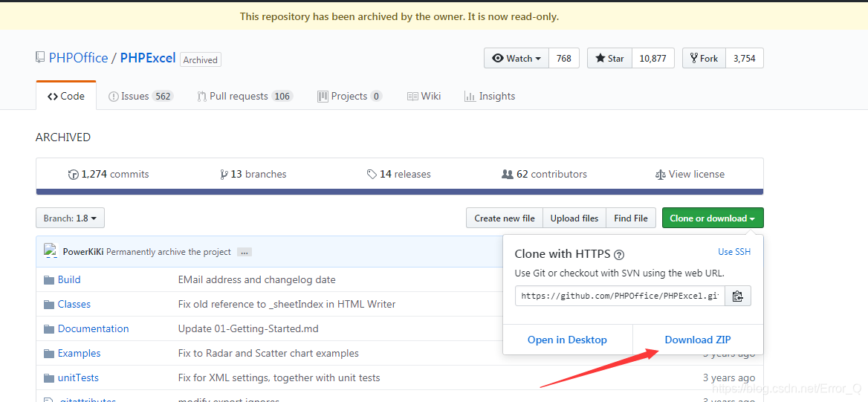Switch cloning to Use SSH
The height and width of the screenshot is (402, 868).
[x=734, y=251]
